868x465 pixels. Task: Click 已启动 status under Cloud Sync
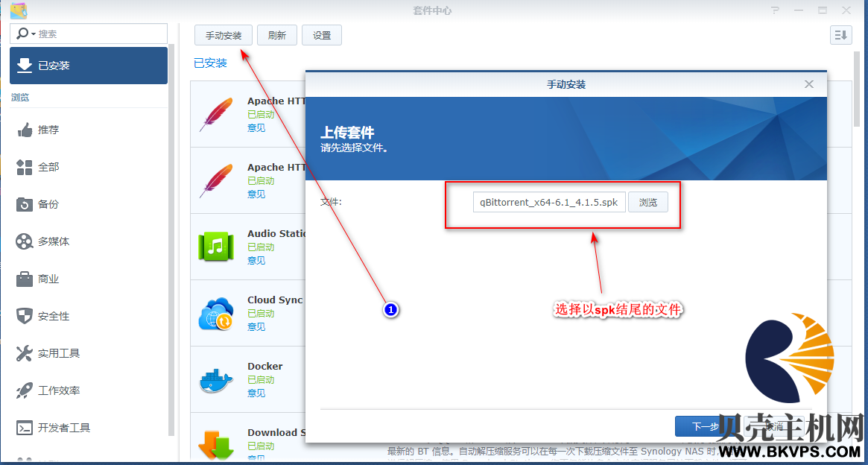(261, 313)
